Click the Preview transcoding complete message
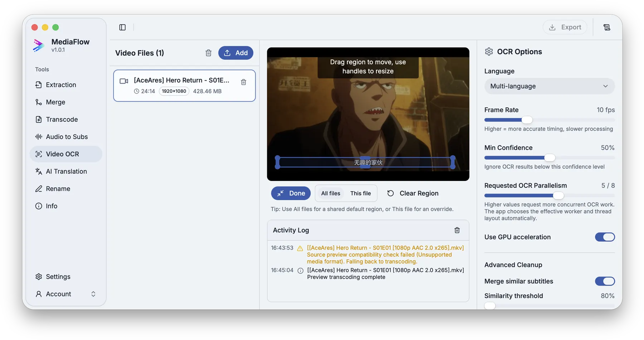This screenshot has width=644, height=340. click(x=346, y=277)
